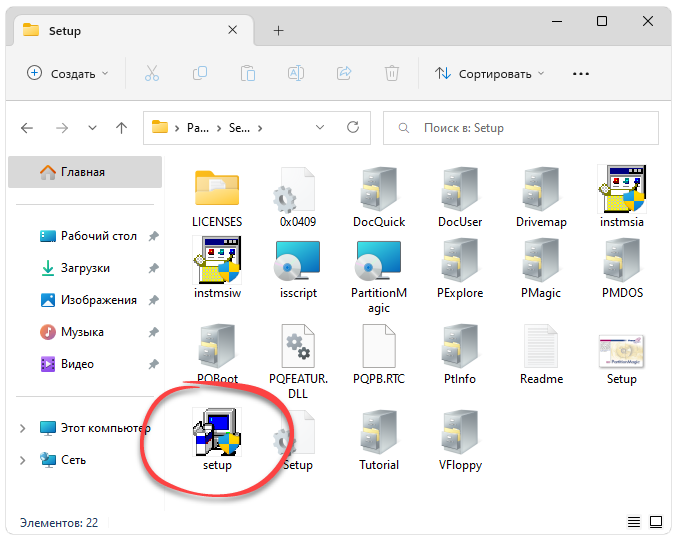The width and height of the screenshot is (677, 540).
Task: Open the 'Сортировать' dropdown menu
Action: coord(490,73)
